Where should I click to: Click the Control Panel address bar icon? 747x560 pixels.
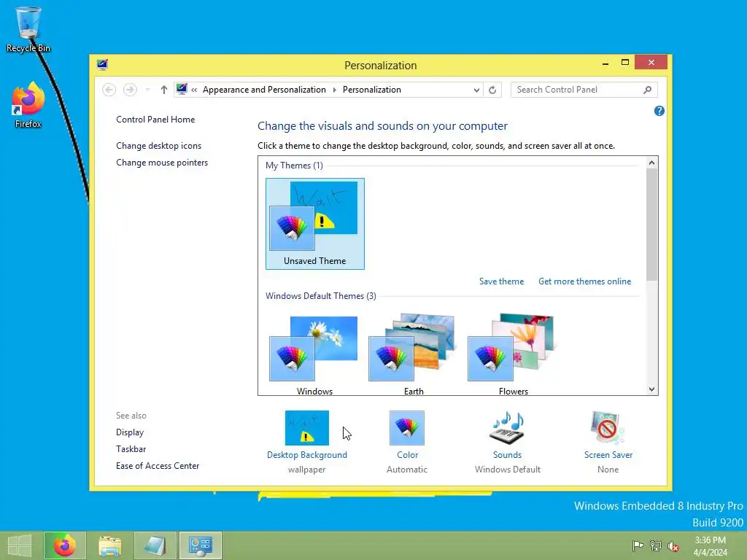tap(182, 89)
